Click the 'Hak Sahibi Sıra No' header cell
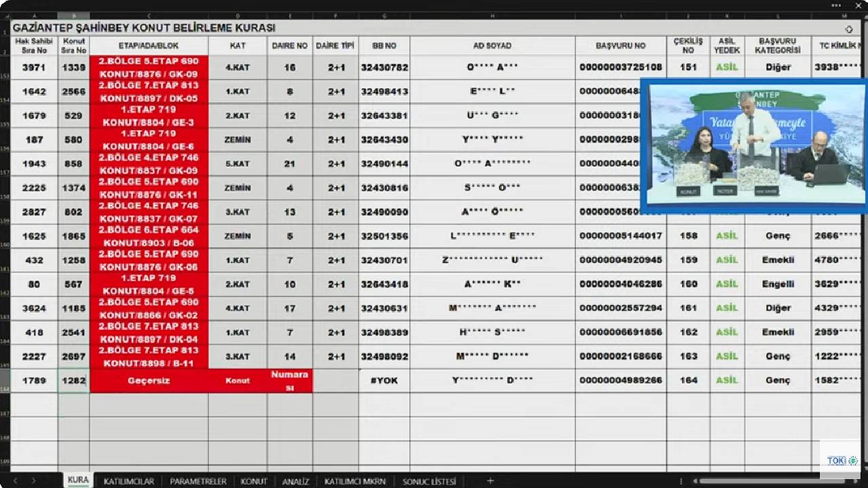 (x=34, y=45)
